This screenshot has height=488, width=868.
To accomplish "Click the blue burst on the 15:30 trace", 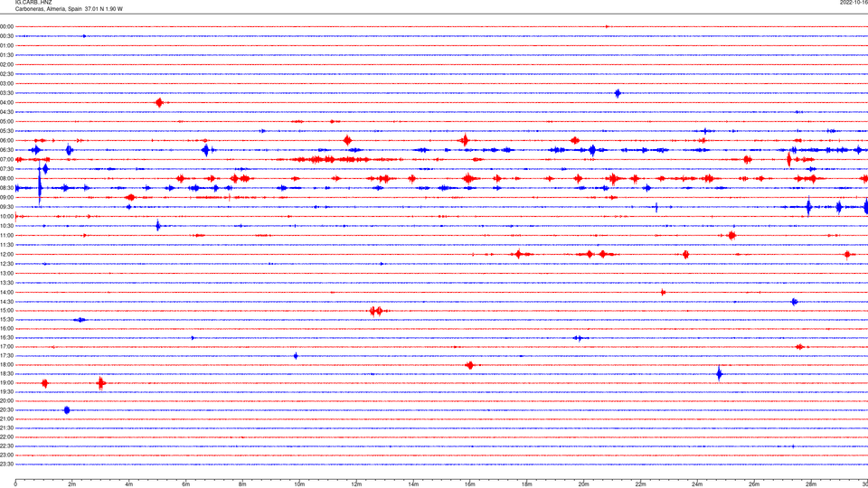I will click(80, 320).
